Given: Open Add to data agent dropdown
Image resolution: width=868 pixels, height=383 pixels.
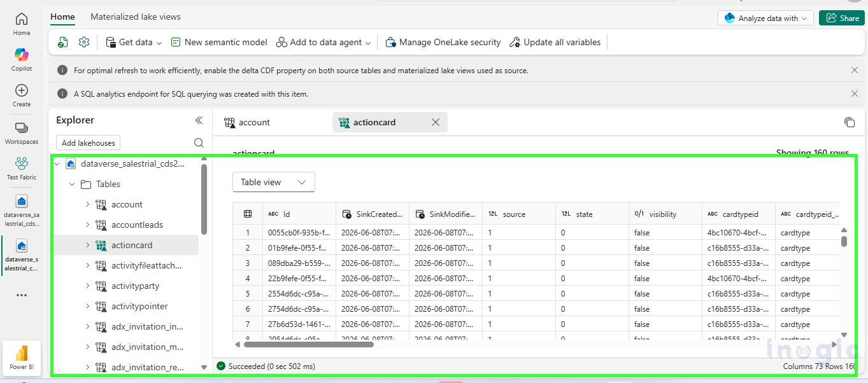Looking at the screenshot, I should pos(324,42).
